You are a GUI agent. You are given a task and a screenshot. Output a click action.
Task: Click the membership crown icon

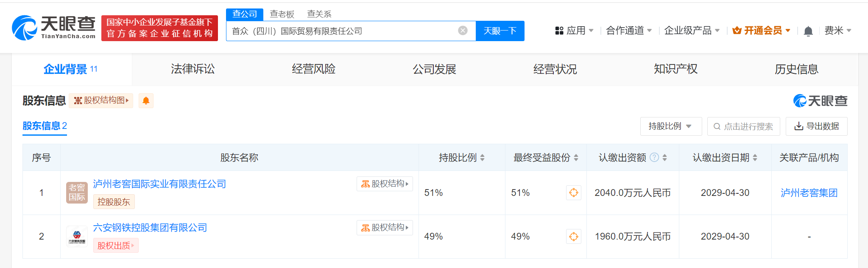(737, 31)
